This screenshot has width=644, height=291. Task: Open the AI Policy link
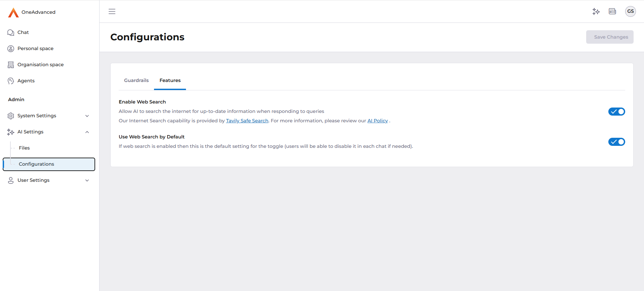coord(377,121)
